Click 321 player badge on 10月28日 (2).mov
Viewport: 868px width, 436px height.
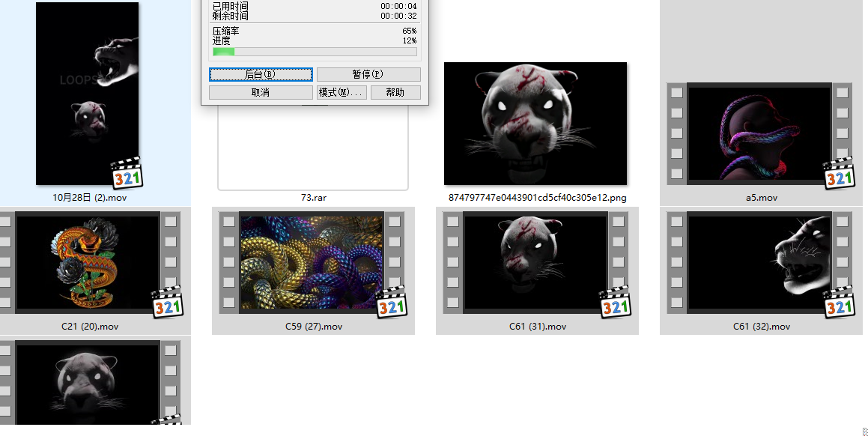click(x=127, y=173)
